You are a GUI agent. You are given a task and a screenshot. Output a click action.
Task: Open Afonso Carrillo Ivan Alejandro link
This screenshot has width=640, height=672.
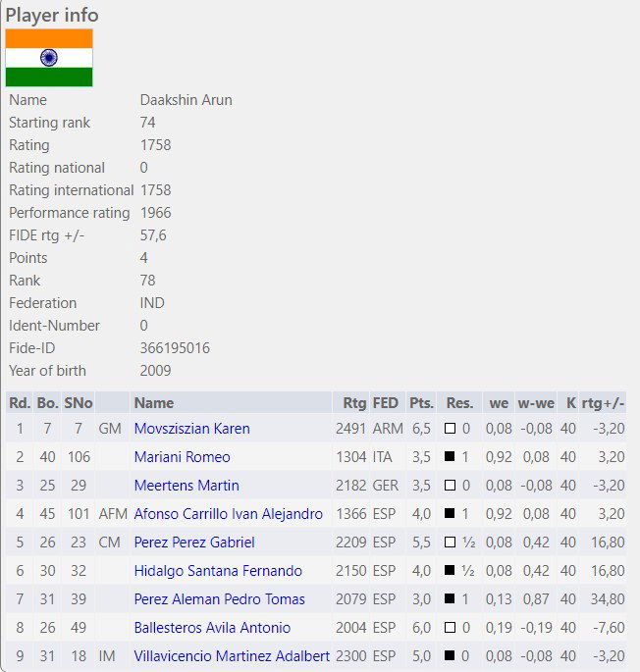click(228, 514)
